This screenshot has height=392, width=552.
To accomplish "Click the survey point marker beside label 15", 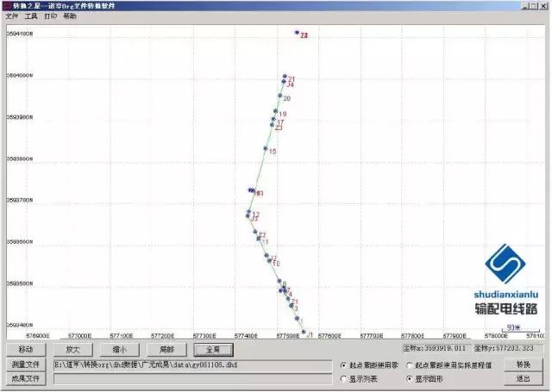I will tap(266, 148).
